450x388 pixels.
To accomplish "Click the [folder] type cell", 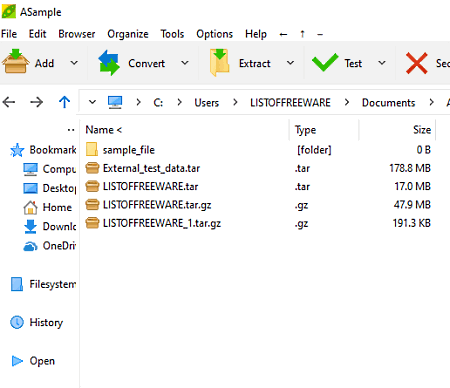I will 314,150.
